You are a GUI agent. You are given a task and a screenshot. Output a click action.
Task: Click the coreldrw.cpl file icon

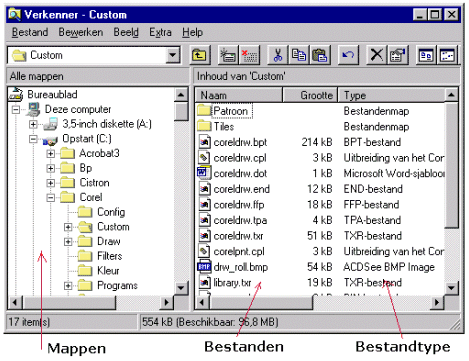point(204,157)
